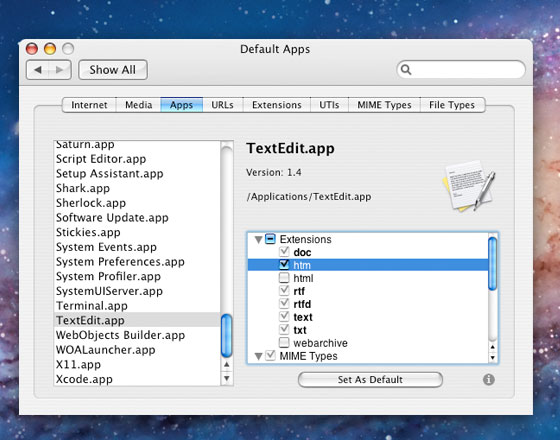Toggle the doc extension checkbox

(x=284, y=252)
